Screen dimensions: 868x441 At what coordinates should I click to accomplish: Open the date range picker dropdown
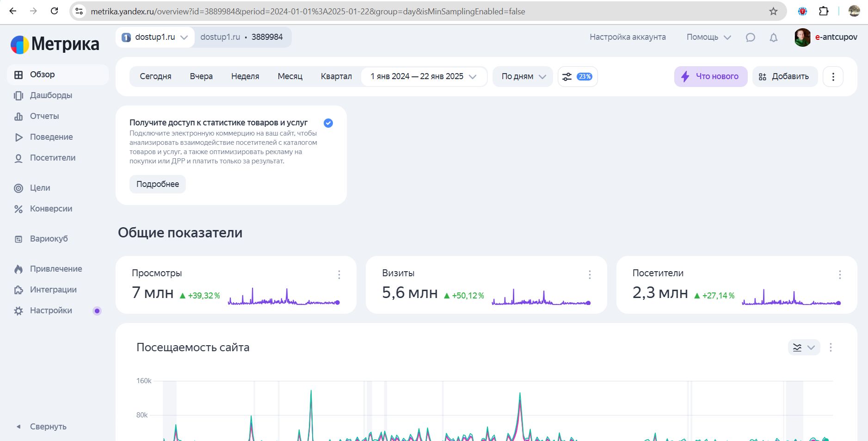(x=423, y=77)
